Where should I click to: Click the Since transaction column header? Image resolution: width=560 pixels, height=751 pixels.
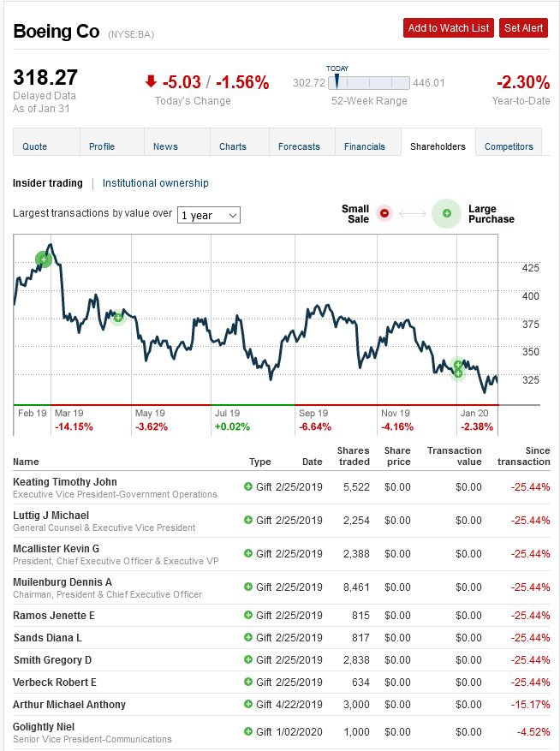(526, 456)
